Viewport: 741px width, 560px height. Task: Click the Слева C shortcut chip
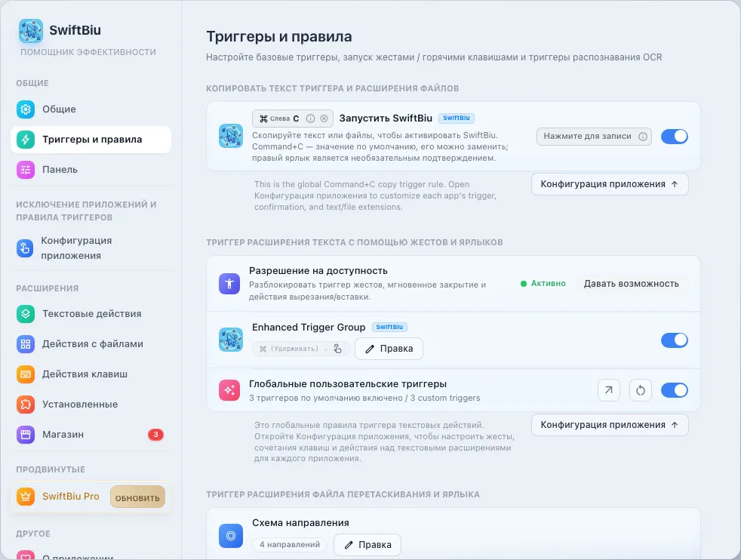tap(293, 118)
